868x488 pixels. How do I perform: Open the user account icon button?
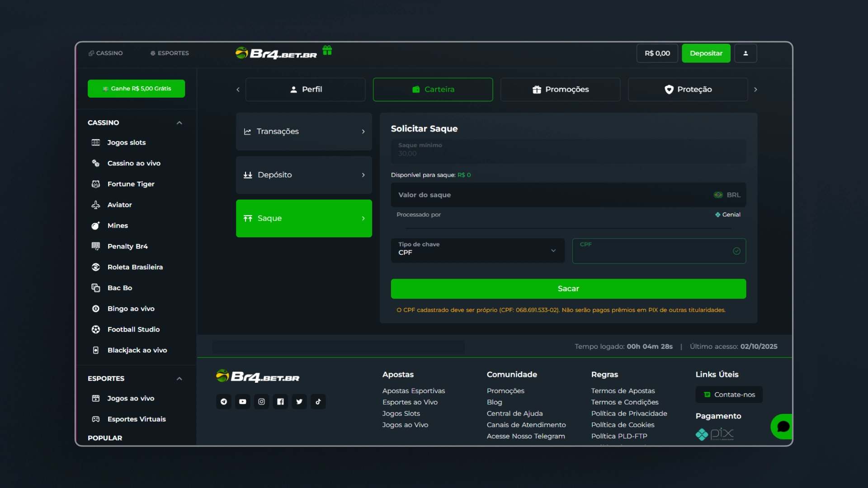click(x=745, y=53)
